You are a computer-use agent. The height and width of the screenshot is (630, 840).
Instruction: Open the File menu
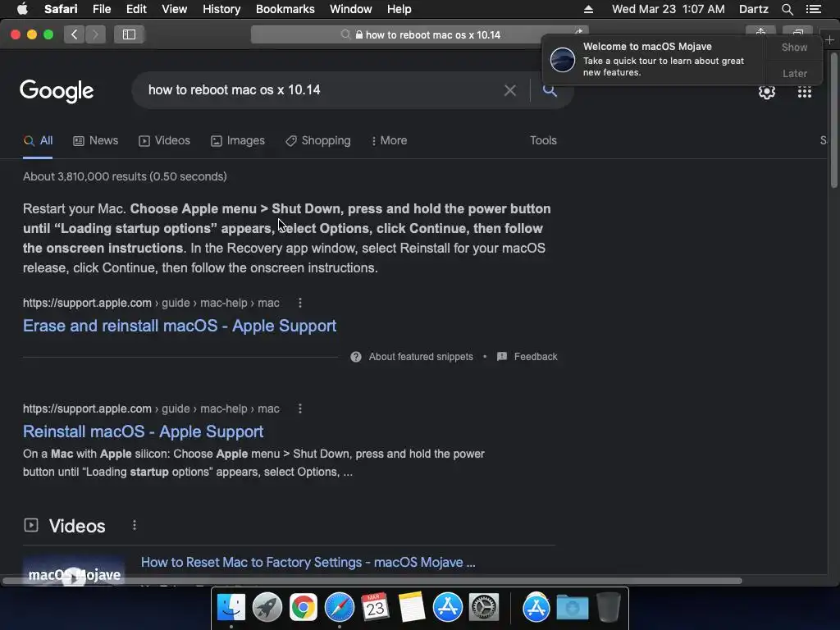[x=101, y=9]
